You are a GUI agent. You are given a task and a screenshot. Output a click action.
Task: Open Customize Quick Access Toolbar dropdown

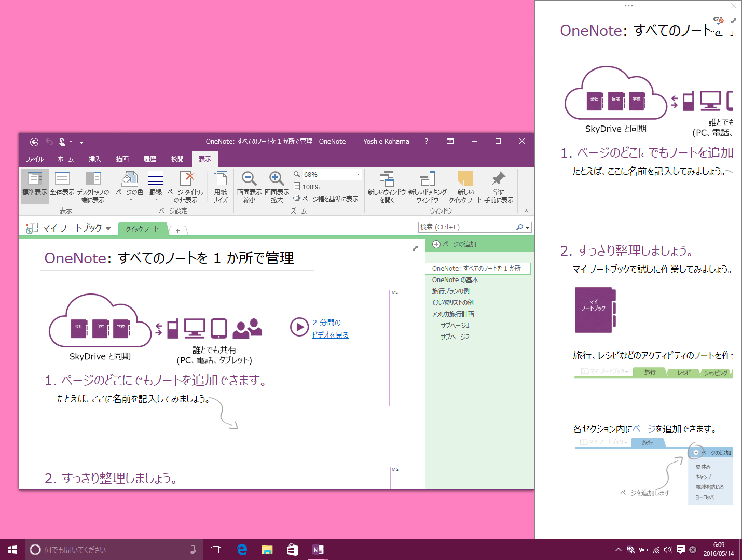tap(81, 142)
